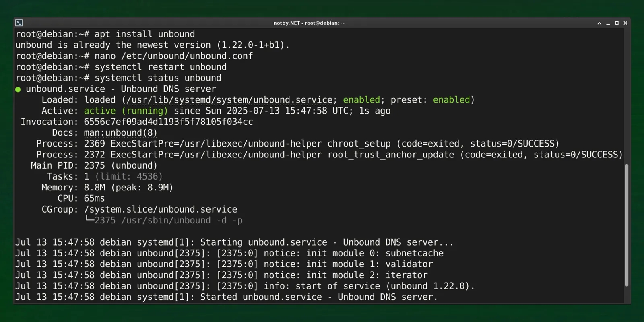Click the 'CPU: 65ms' line

[81, 198]
